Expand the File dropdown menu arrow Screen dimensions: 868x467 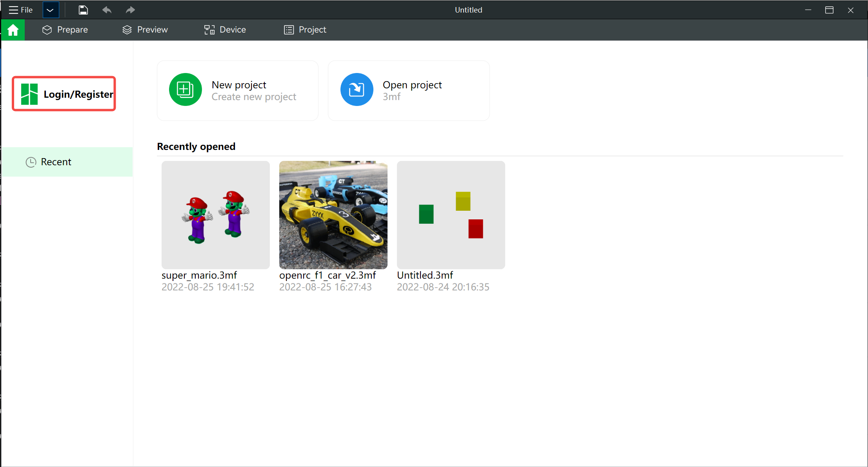coord(51,10)
